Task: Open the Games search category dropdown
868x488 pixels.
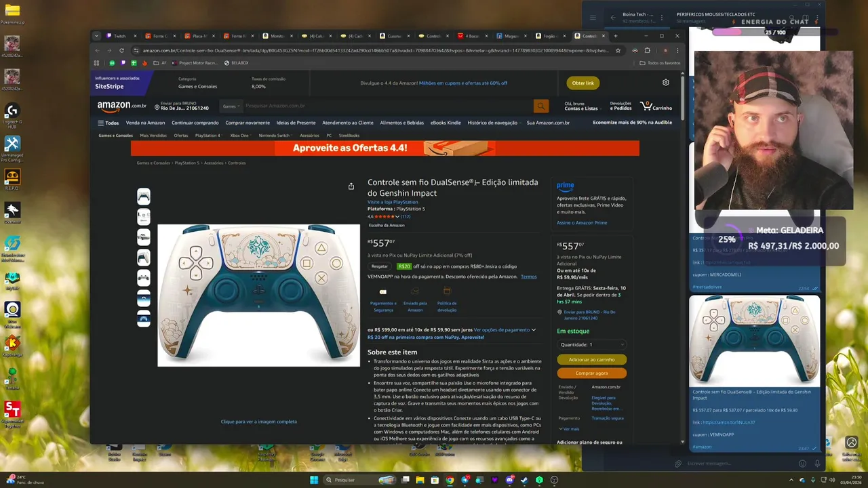Action: pos(230,106)
